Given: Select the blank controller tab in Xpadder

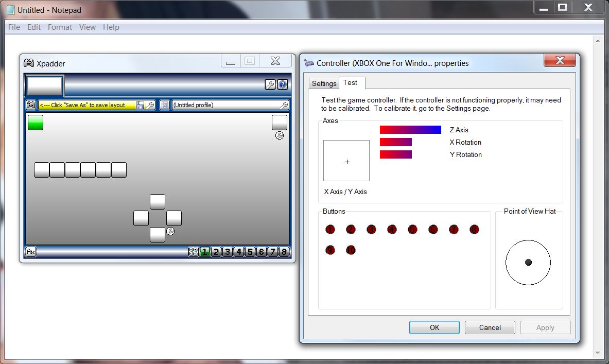Looking at the screenshot, I should (45, 85).
